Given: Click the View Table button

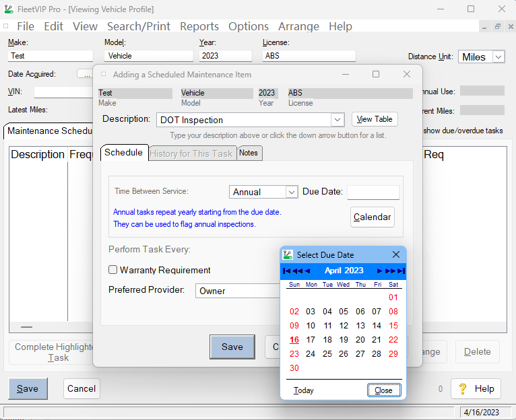Looking at the screenshot, I should click(x=375, y=119).
